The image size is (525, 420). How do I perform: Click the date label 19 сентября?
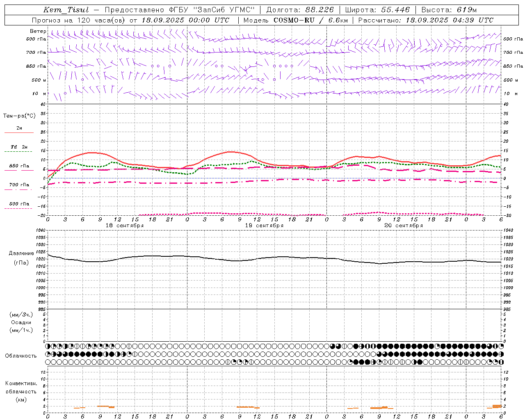264,226
